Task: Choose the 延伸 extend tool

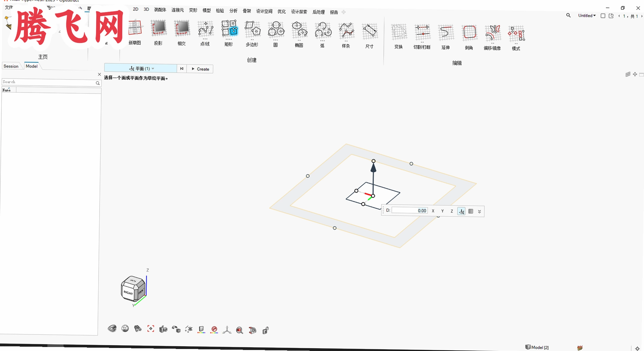Action: click(x=446, y=37)
